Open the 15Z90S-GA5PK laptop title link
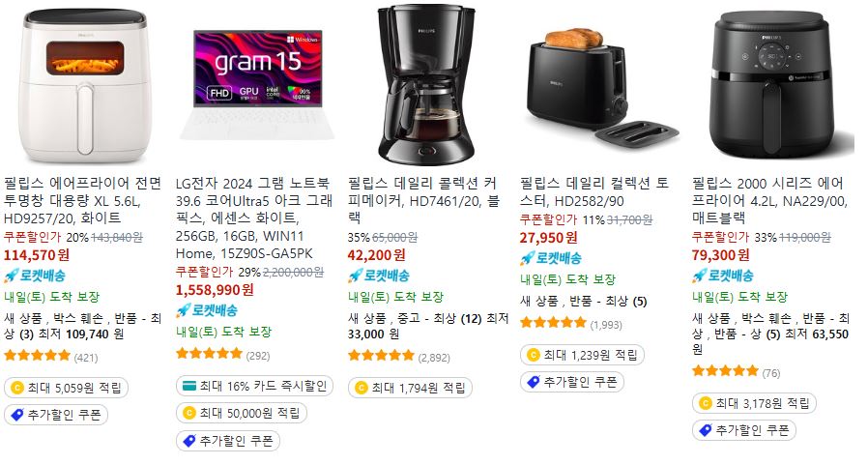Viewport: 868px width, 465px height. click(254, 218)
